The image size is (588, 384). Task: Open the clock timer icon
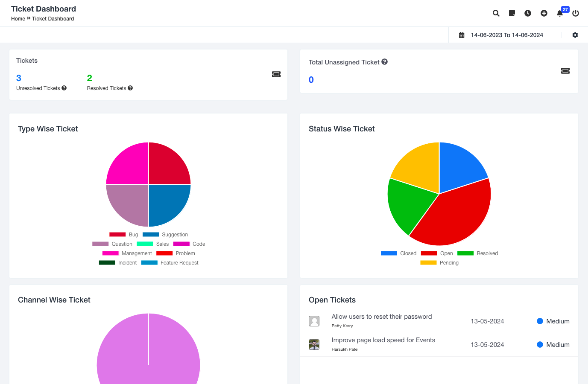pos(528,13)
